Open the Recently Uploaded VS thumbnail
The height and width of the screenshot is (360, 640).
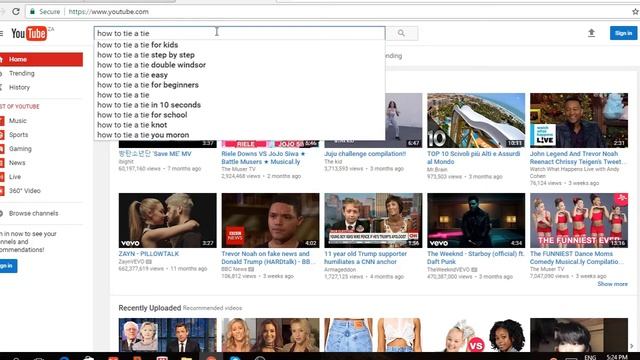pos(476,335)
